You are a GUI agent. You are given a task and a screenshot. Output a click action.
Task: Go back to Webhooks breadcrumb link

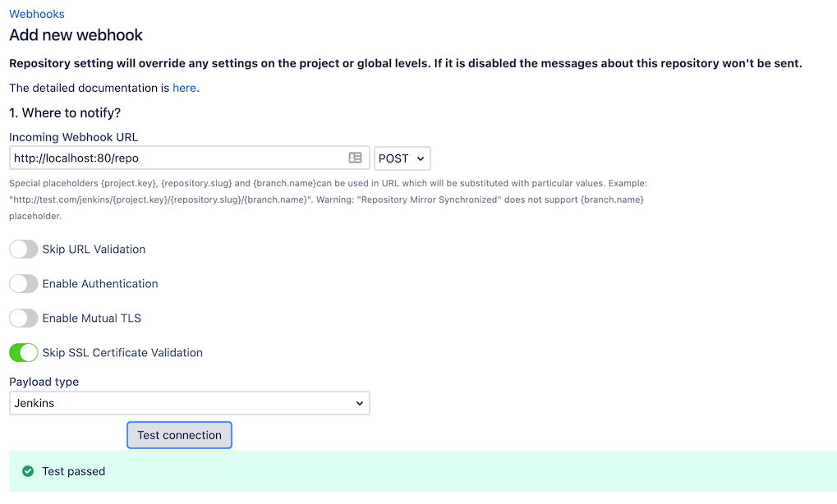coord(37,14)
